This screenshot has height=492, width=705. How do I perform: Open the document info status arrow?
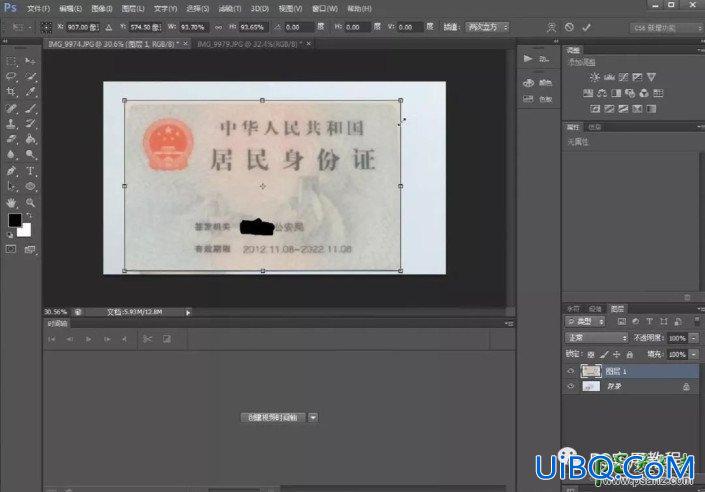click(x=188, y=312)
